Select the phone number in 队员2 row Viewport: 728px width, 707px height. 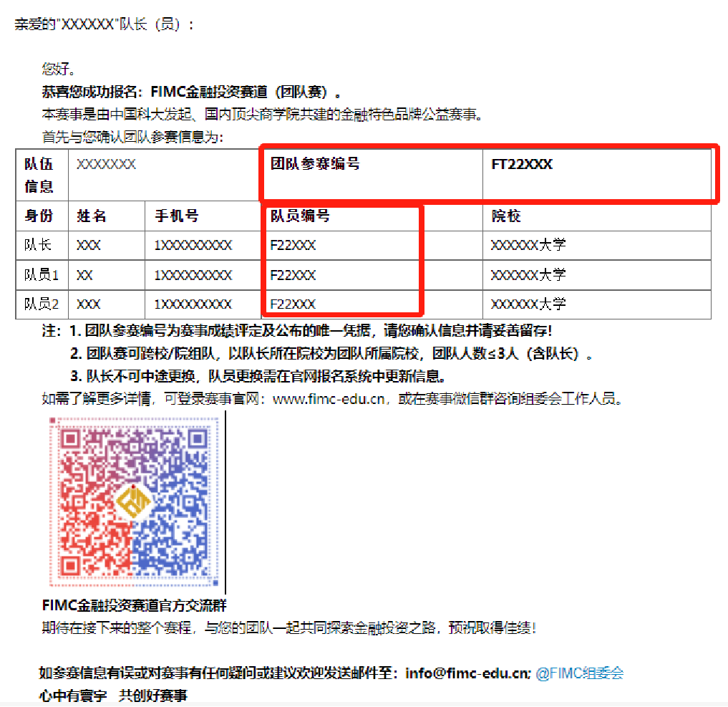point(193,304)
